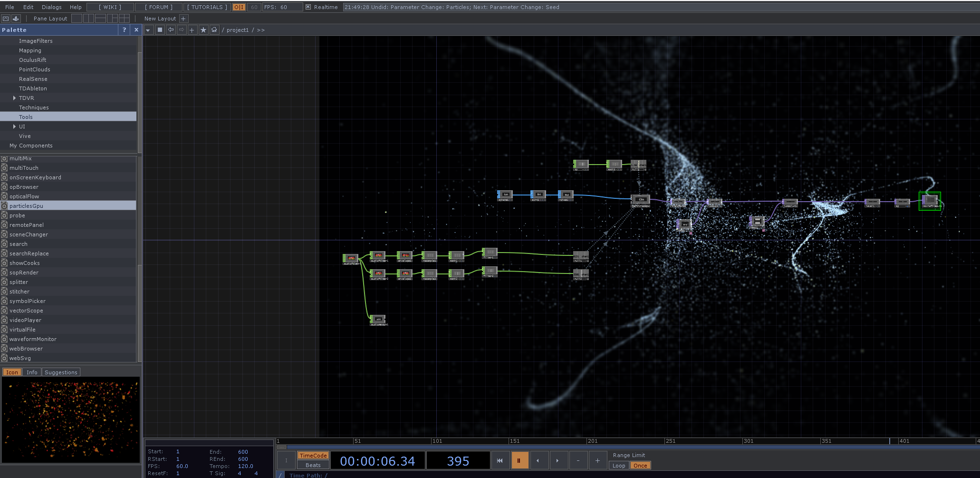Click the bookmark star icon in the path bar
This screenshot has width=980, height=478.
point(203,30)
